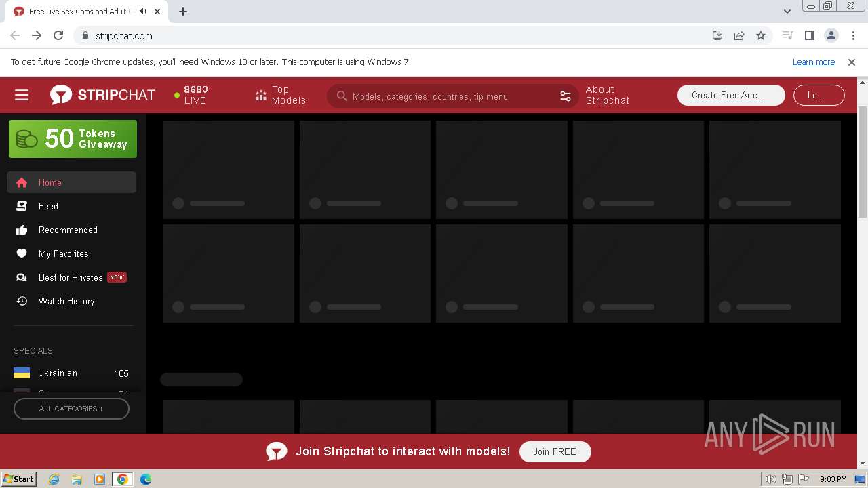868x488 pixels.
Task: Click the address bar URL
Action: tap(124, 35)
